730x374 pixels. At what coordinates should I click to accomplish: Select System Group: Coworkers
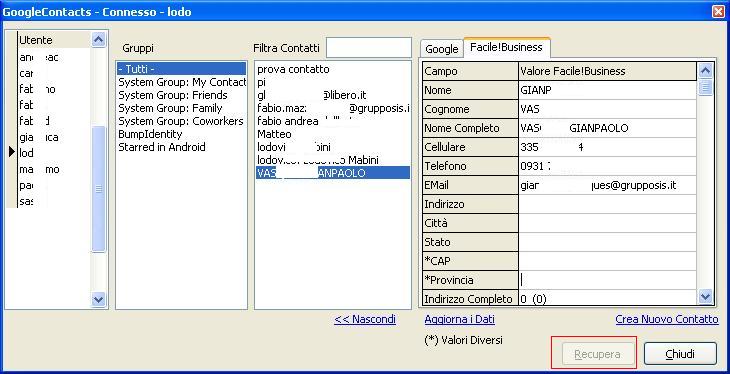coord(181,121)
